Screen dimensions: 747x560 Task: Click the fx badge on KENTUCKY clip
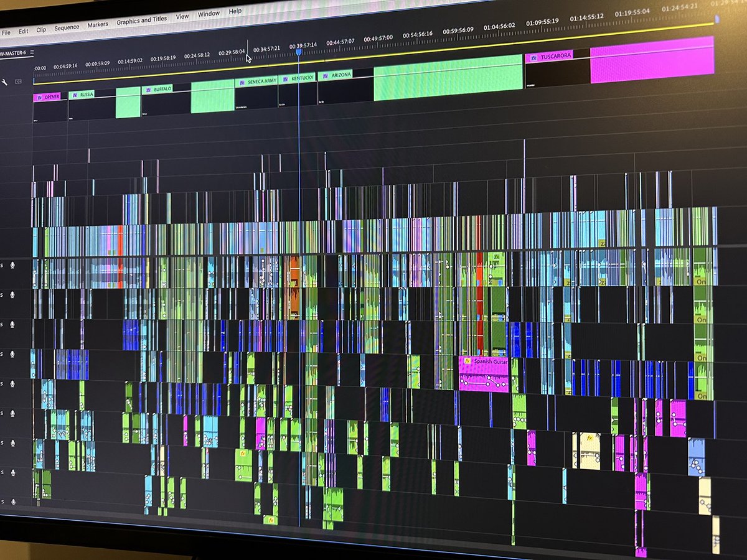click(x=285, y=79)
